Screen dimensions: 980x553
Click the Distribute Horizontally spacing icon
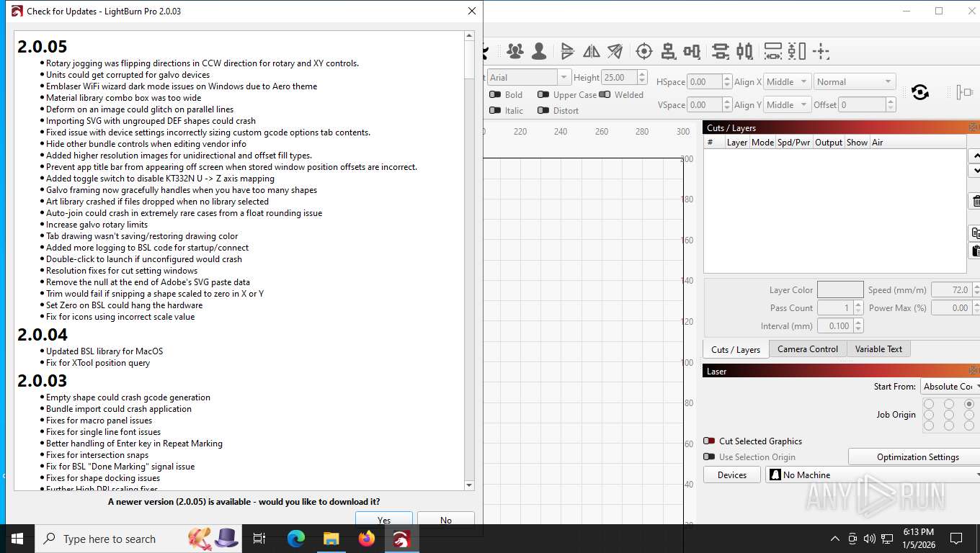pyautogui.click(x=773, y=51)
